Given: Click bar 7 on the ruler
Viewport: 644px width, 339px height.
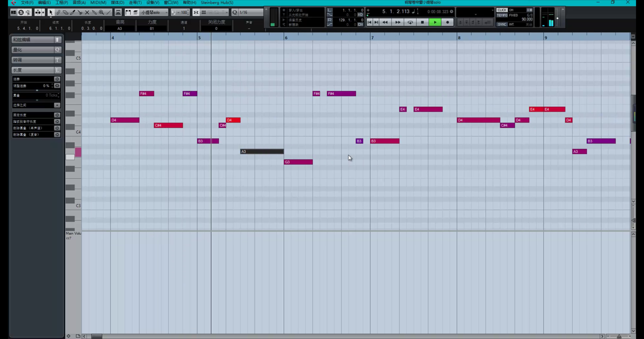Looking at the screenshot, I should click(372, 38).
